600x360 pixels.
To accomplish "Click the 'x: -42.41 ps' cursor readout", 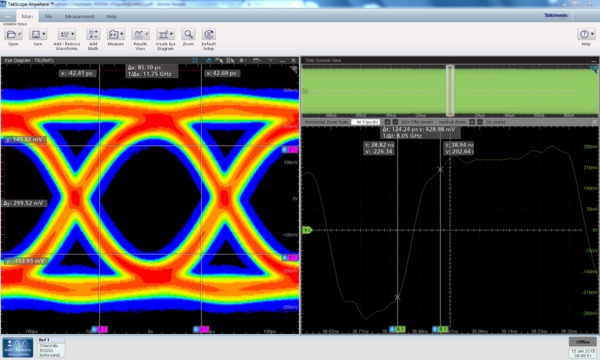I will pos(77,73).
